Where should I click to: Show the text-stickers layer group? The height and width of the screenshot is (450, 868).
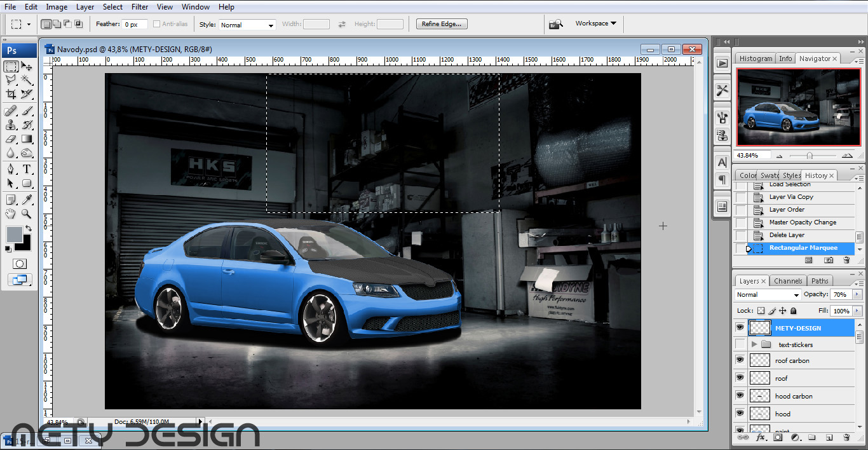740,344
